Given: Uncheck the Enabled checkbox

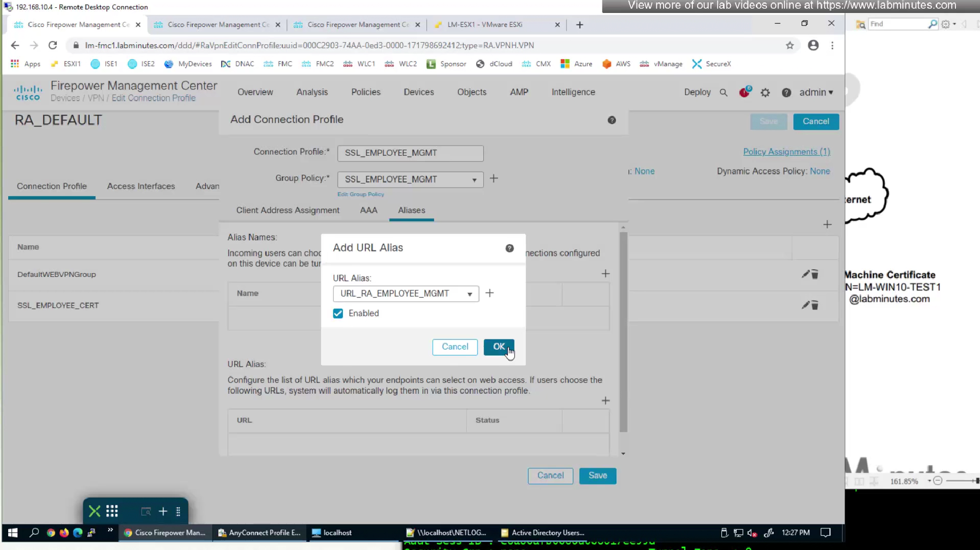Looking at the screenshot, I should tap(338, 313).
